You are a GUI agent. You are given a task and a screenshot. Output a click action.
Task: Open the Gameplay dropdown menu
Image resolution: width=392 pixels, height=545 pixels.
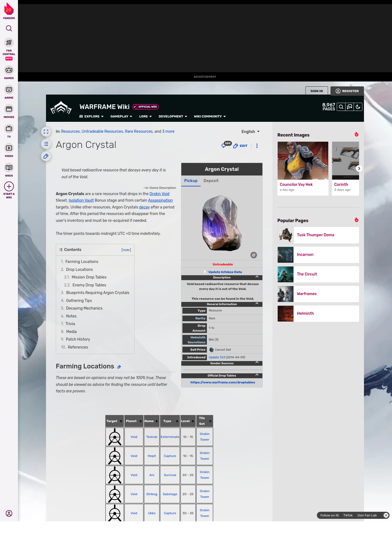pyautogui.click(x=121, y=116)
